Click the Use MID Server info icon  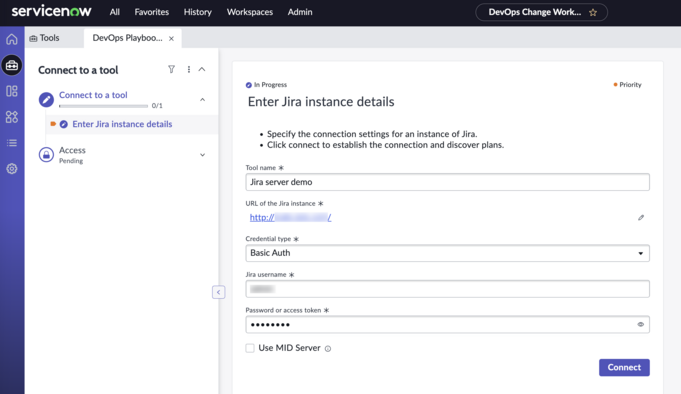328,348
